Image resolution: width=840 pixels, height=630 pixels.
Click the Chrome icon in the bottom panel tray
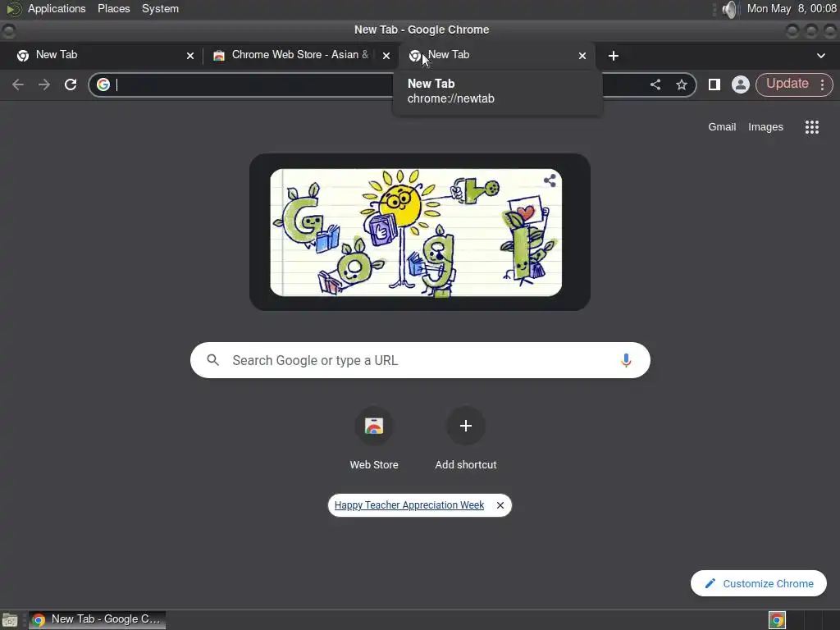(x=777, y=620)
